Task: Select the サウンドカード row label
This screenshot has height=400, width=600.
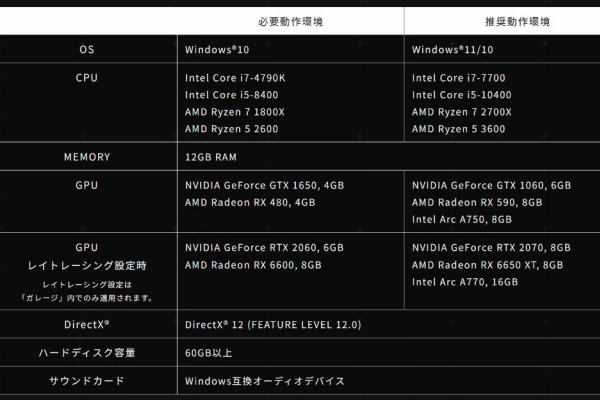Action: [x=87, y=381]
